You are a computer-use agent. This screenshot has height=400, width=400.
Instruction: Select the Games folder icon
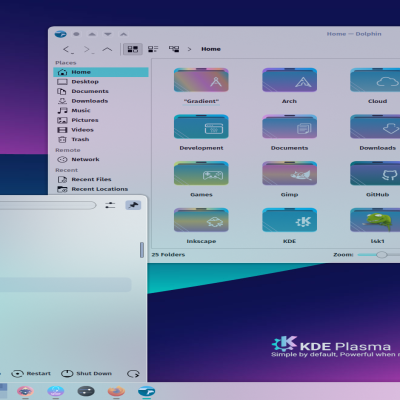201,173
